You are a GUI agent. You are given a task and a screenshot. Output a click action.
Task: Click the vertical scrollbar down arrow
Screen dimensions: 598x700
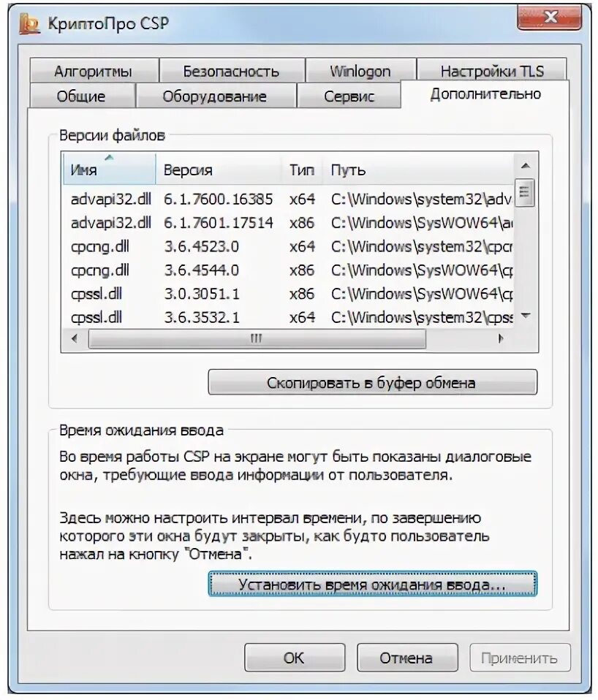pos(526,316)
